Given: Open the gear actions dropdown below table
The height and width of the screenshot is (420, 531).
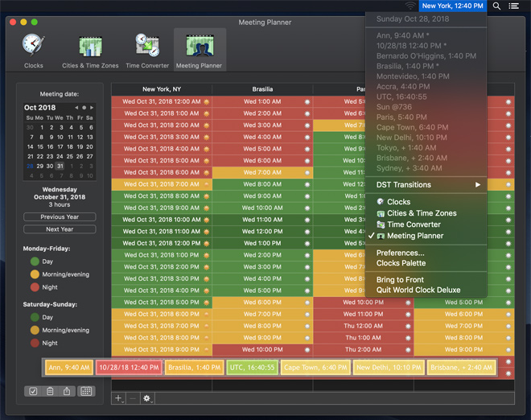Looking at the screenshot, I should point(147,398).
